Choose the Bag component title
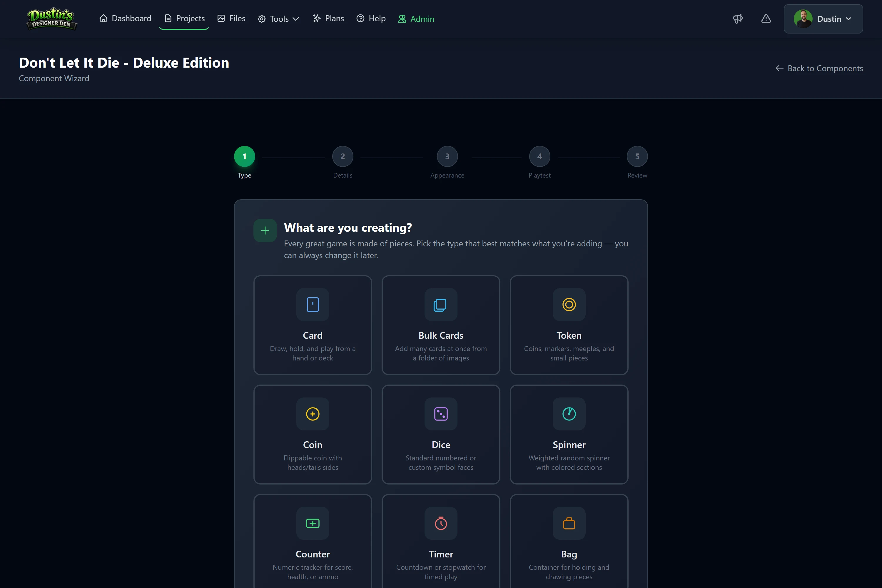The width and height of the screenshot is (882, 588). [x=569, y=554]
